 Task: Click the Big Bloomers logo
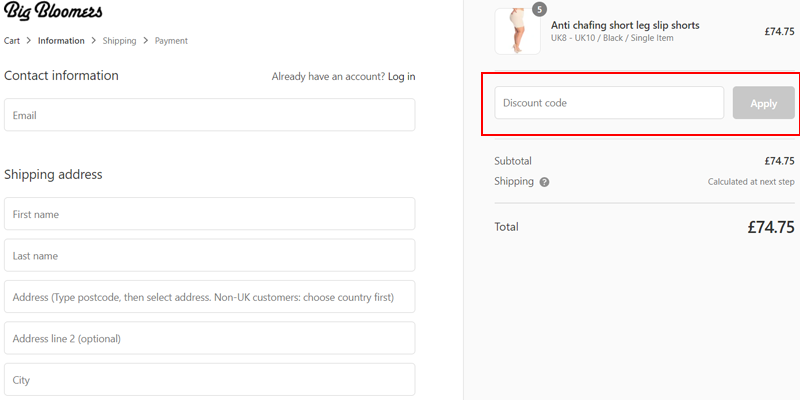(x=53, y=11)
